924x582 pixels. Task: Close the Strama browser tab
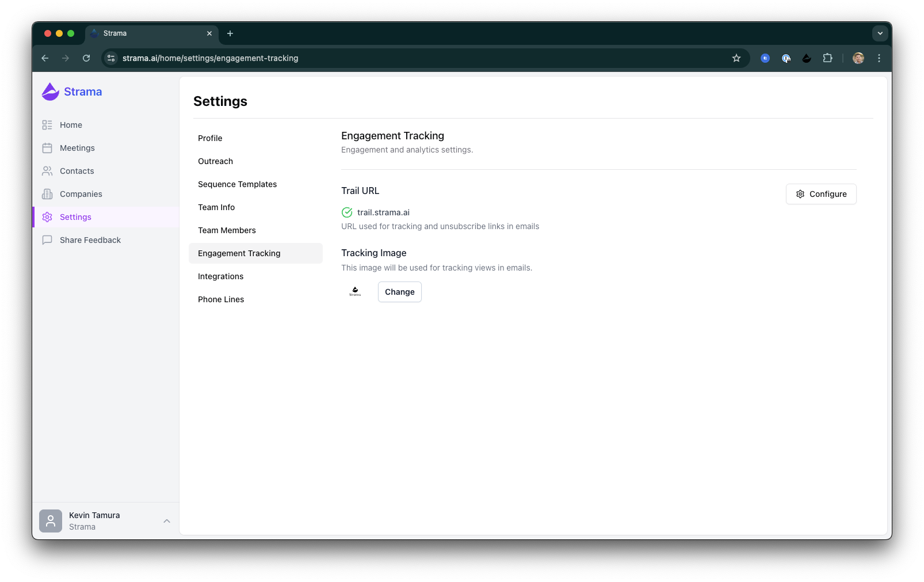click(x=209, y=33)
